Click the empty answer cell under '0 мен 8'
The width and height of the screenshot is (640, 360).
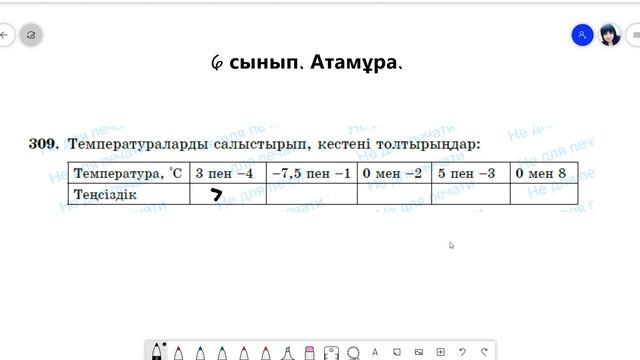(544, 194)
